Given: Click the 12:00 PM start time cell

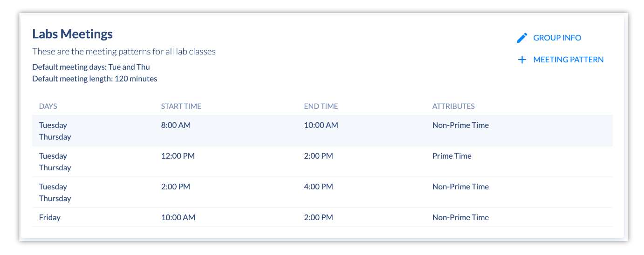Looking at the screenshot, I should pyautogui.click(x=178, y=156).
